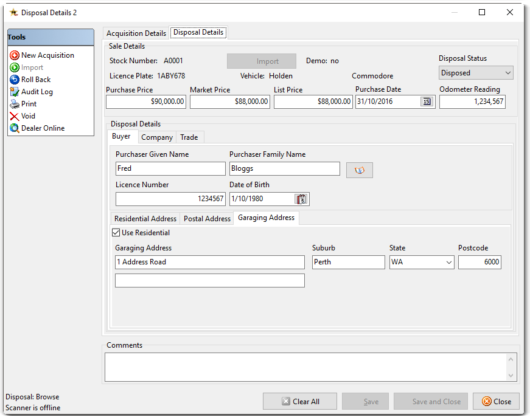This screenshot has height=420, width=530.
Task: Click the Disposal: Browse status text
Action: click(32, 397)
